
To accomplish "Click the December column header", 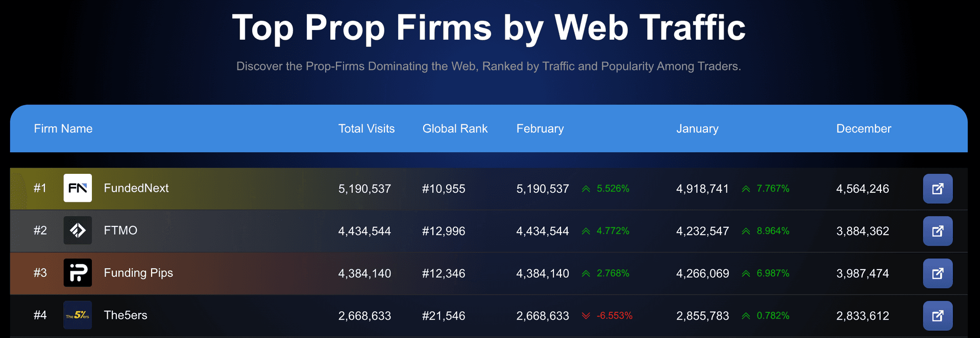I will pos(864,128).
